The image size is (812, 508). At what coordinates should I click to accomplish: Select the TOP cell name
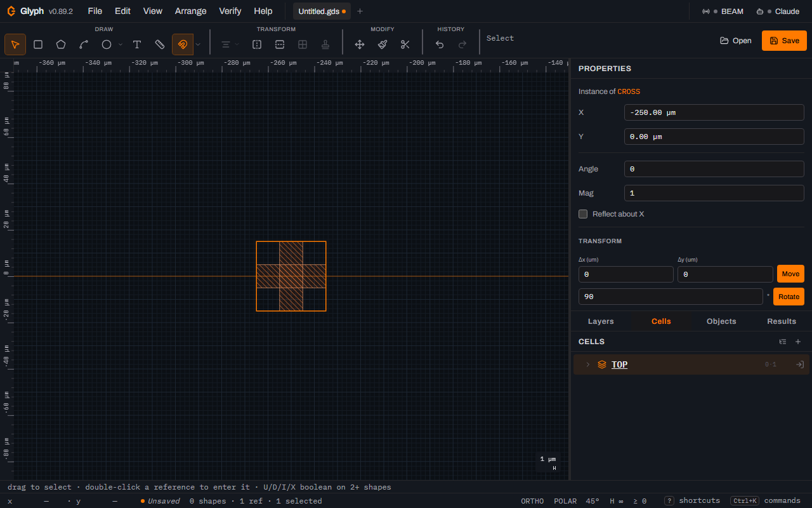coord(620,364)
